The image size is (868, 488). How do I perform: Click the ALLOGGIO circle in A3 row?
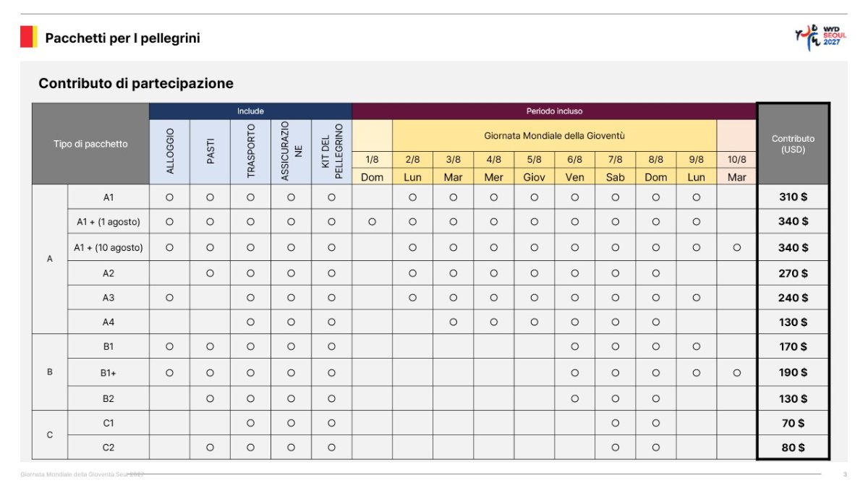click(169, 297)
